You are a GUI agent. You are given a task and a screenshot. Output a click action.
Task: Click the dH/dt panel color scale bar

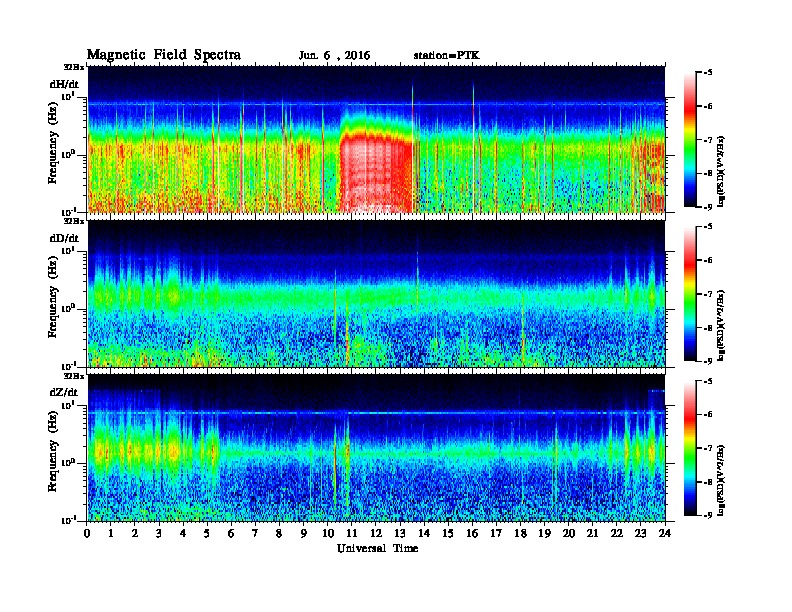[690, 140]
